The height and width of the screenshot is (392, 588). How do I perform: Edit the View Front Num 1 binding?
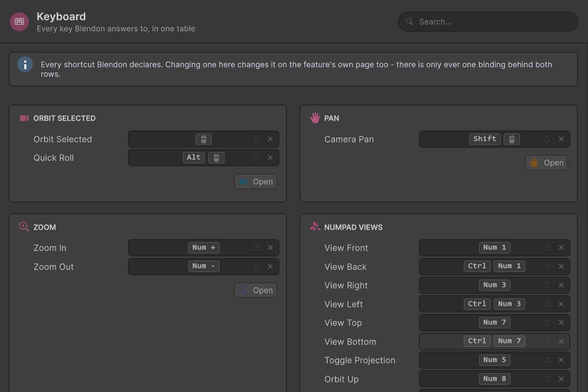click(x=494, y=247)
